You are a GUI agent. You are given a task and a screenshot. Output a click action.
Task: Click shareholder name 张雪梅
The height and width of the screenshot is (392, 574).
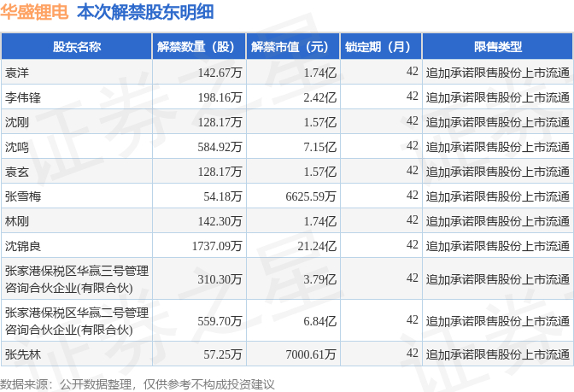(23, 196)
